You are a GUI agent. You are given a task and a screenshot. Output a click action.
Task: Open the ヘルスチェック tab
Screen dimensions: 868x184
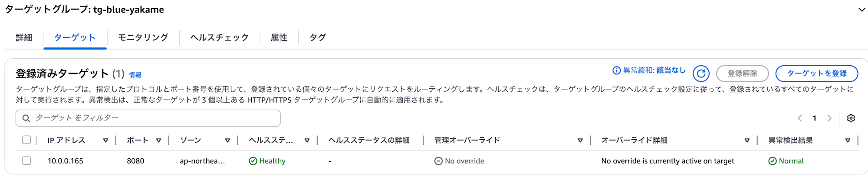[x=219, y=37]
